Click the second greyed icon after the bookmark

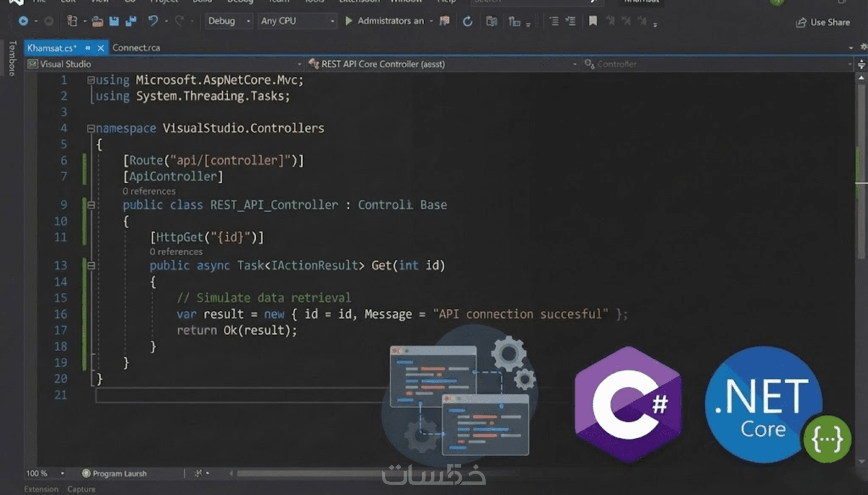[626, 21]
